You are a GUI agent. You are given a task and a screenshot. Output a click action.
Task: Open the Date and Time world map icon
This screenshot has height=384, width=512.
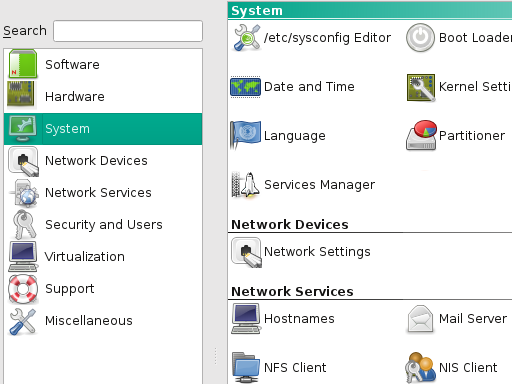246,87
